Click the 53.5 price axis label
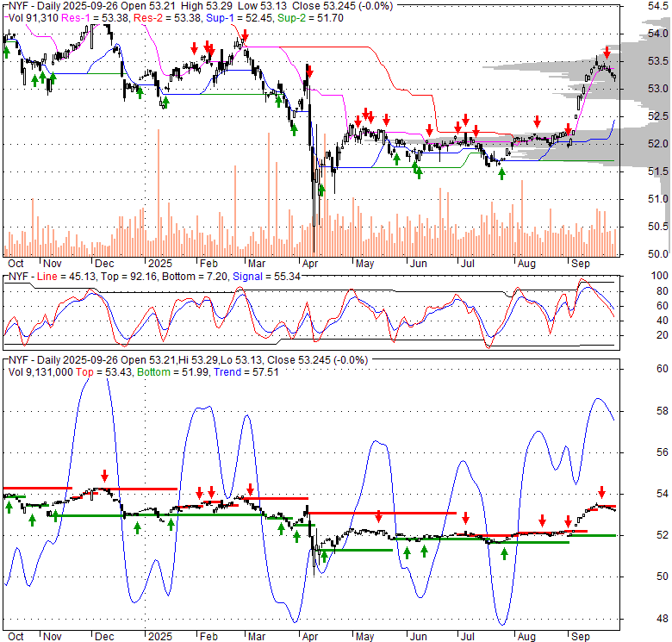Viewport: 672px width, 642px height. (658, 61)
